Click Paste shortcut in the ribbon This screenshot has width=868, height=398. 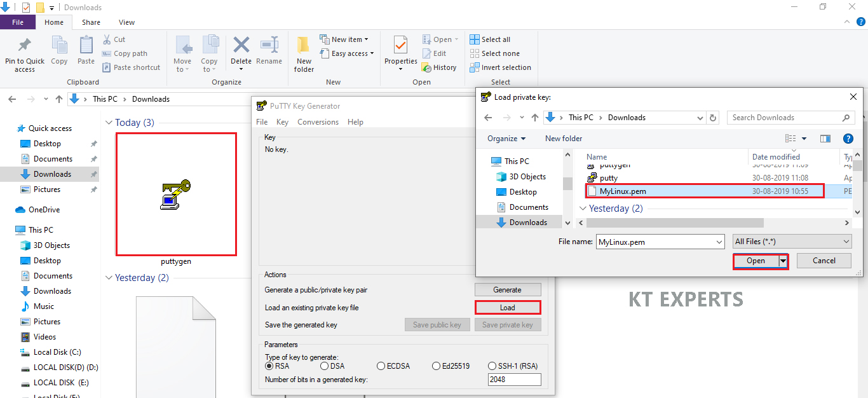pyautogui.click(x=131, y=67)
